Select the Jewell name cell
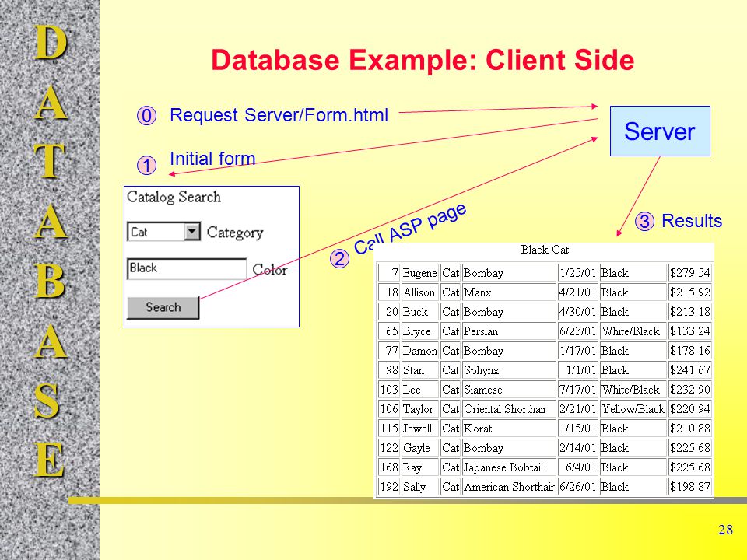Image resolution: width=747 pixels, height=560 pixels. (x=419, y=429)
